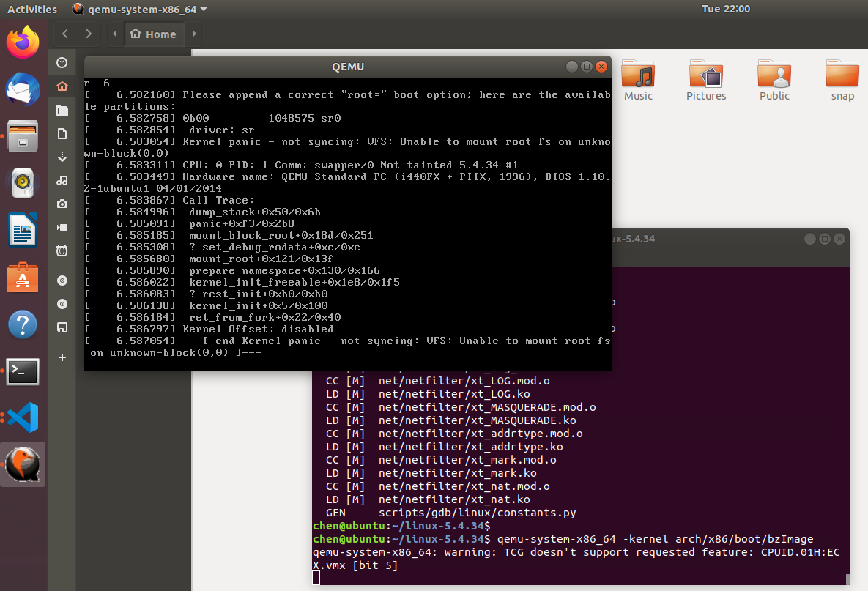Open Documents in Files sidebar
The width and height of the screenshot is (868, 591).
(62, 133)
